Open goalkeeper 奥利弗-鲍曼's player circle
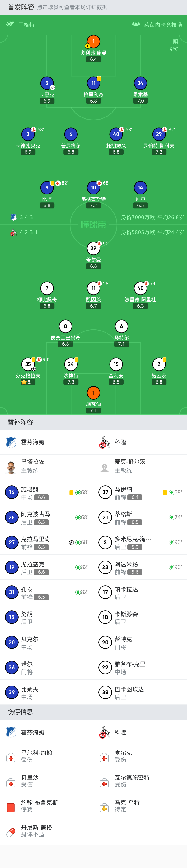This screenshot has width=187, height=868. [93, 41]
